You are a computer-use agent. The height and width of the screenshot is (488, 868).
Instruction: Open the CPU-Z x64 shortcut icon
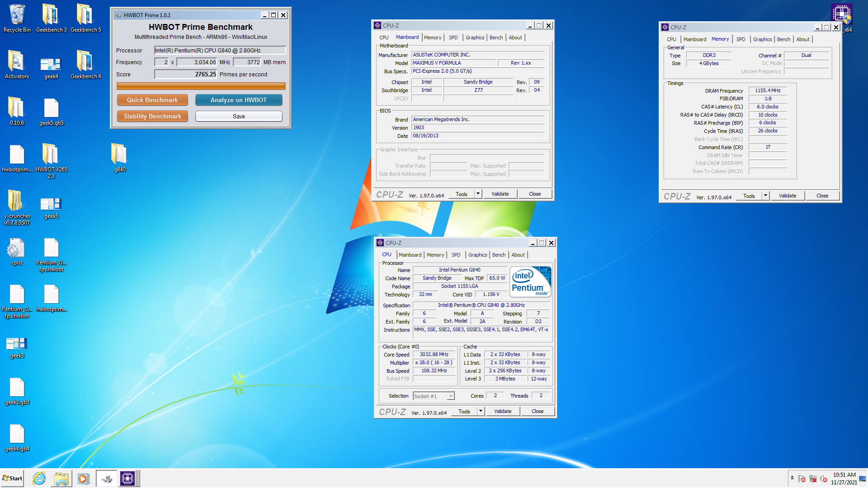[842, 18]
